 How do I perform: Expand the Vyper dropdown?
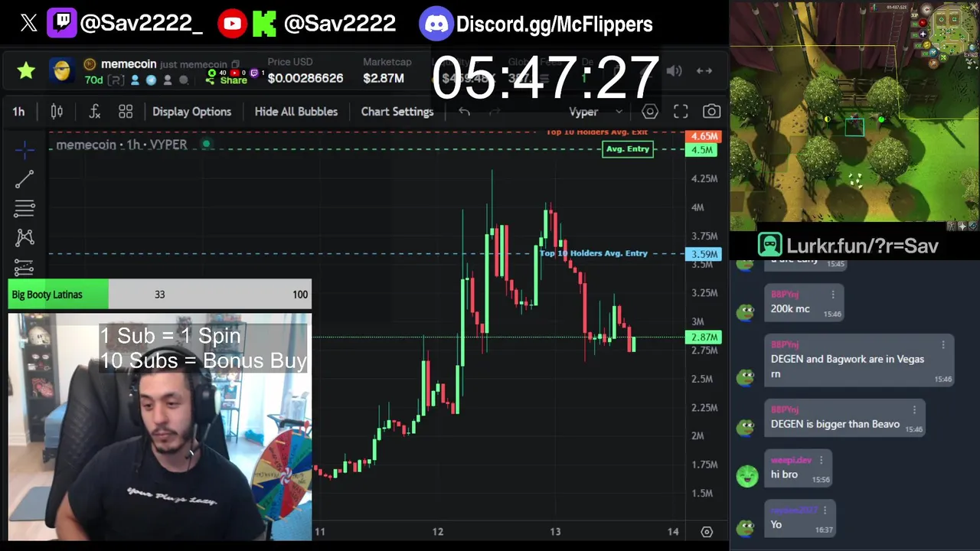point(596,112)
